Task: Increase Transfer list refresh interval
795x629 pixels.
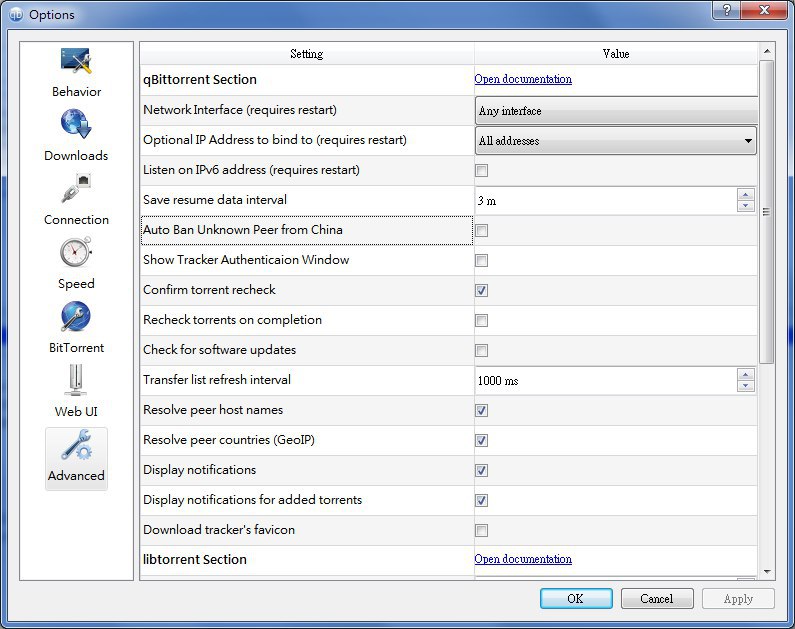Action: [x=745, y=375]
